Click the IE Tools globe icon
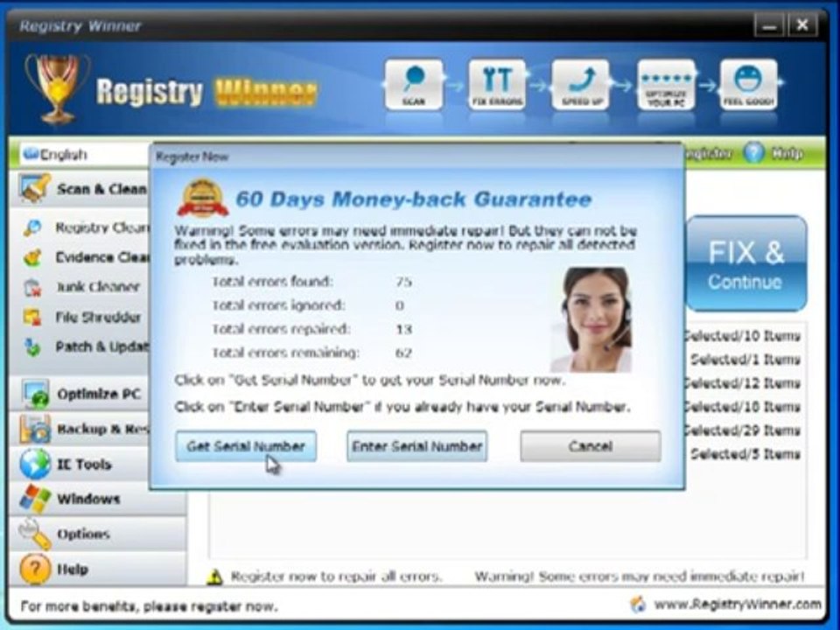The image size is (840, 630). [35, 464]
